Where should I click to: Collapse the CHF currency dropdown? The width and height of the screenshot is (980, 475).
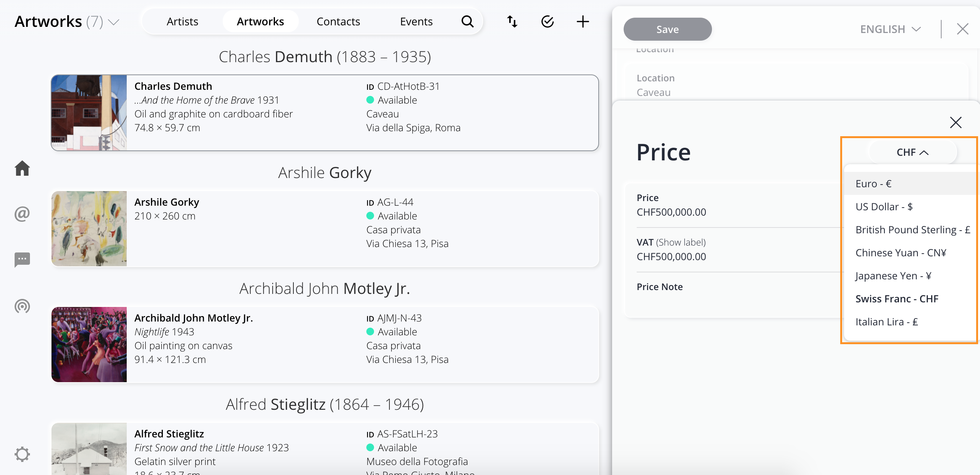tap(912, 152)
